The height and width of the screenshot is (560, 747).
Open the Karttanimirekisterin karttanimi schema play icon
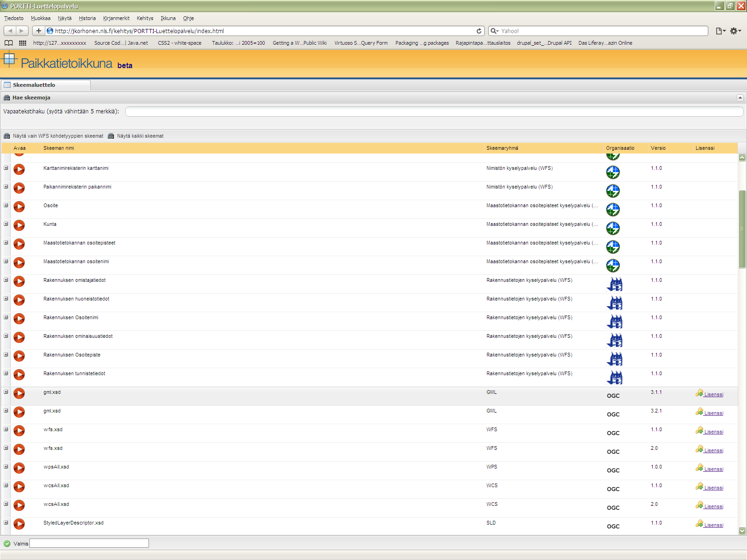coord(19,169)
